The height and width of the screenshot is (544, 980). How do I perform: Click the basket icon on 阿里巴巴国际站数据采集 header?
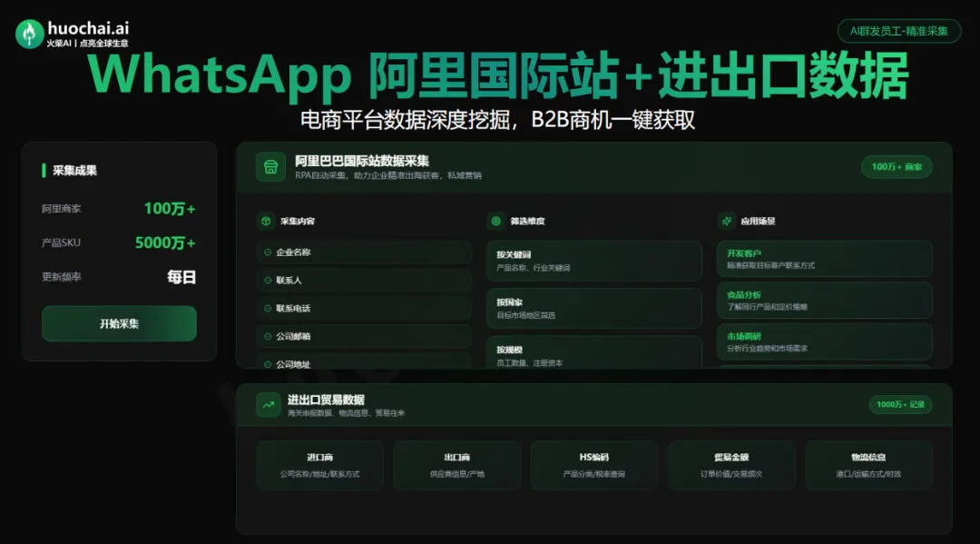[269, 167]
